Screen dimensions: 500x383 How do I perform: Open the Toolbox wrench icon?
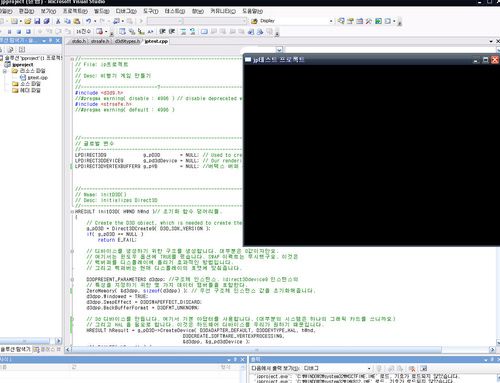(x=369, y=21)
